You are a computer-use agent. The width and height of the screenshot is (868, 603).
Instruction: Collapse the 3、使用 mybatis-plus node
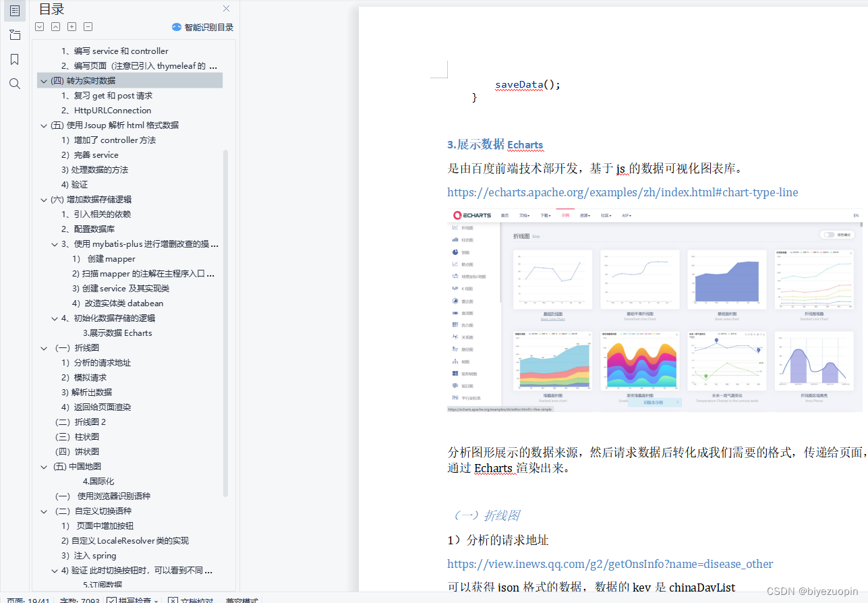click(x=55, y=244)
